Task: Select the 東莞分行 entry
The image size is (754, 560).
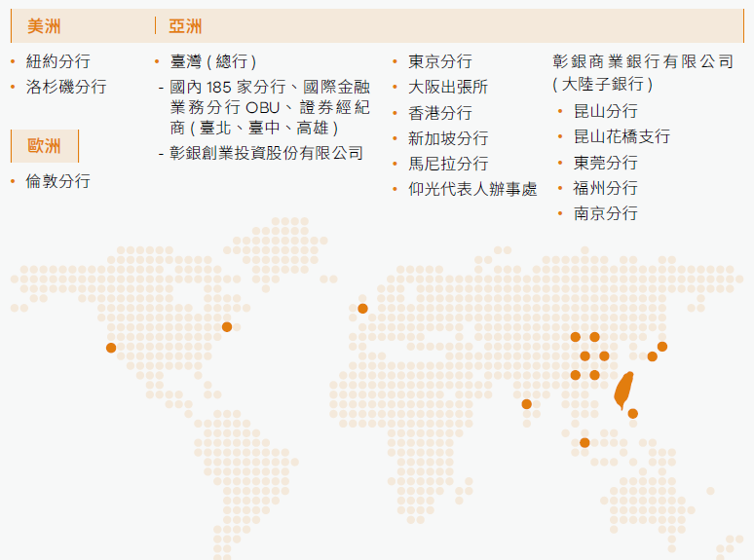Action: tap(606, 163)
